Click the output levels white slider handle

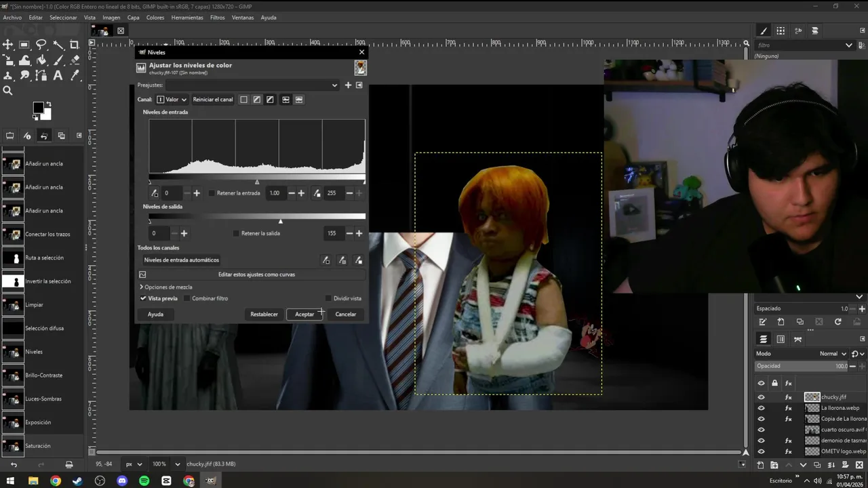coord(281,221)
